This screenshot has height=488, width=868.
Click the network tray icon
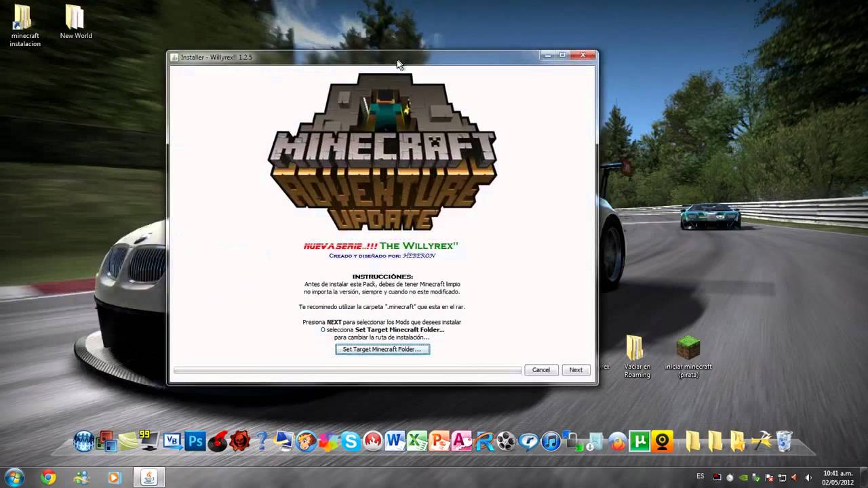[x=782, y=478]
